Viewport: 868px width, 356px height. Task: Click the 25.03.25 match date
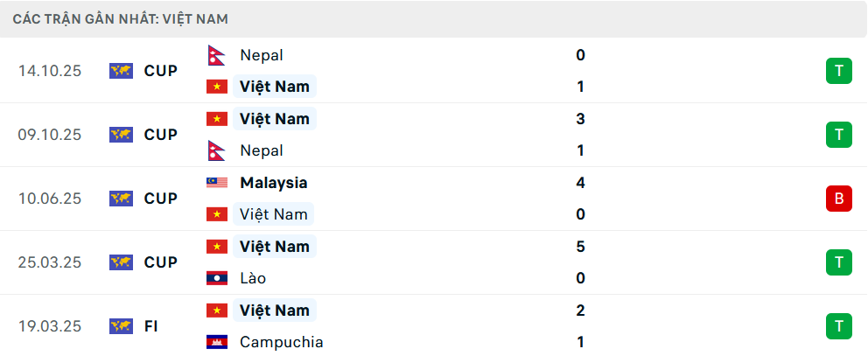click(50, 262)
